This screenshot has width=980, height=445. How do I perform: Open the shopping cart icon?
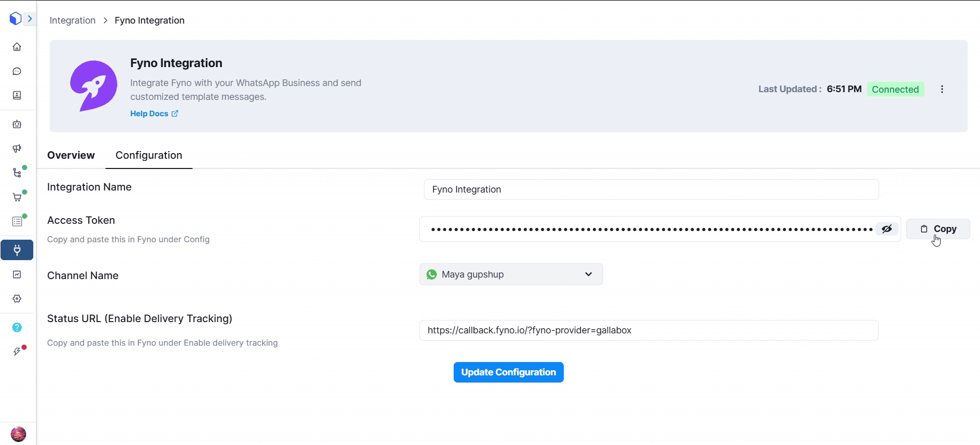[x=17, y=197]
